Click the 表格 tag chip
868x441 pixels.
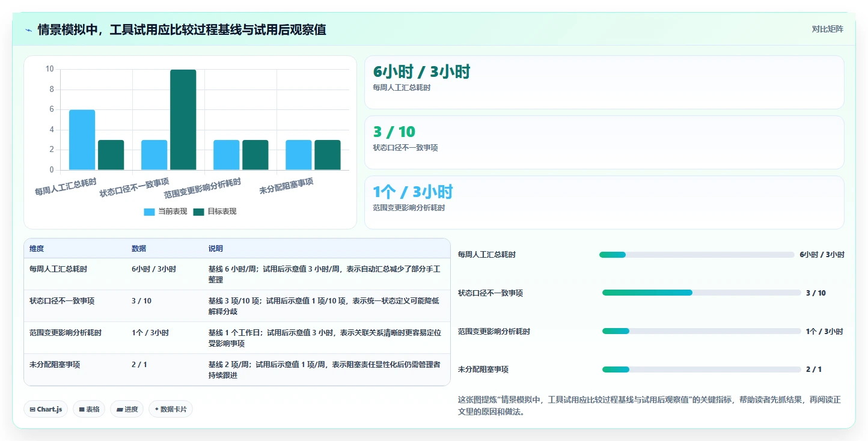[x=89, y=409]
